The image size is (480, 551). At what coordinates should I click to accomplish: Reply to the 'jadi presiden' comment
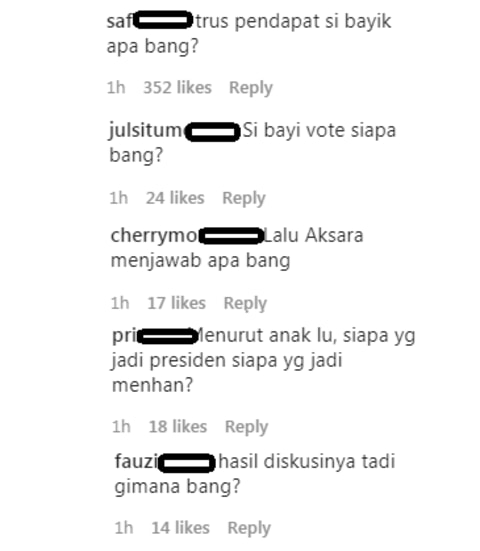tap(246, 427)
